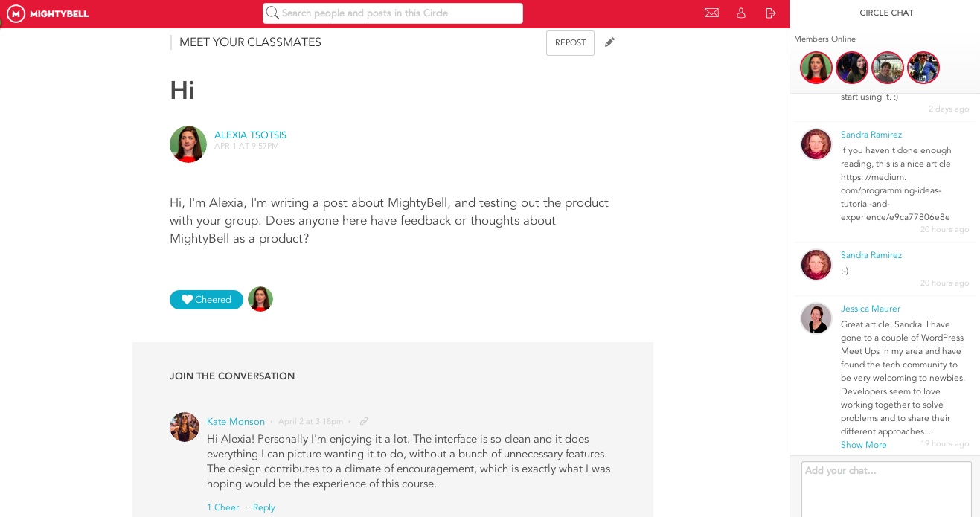Open Alexia Tsotsis author profile name
The image size is (980, 517).
coord(250,135)
